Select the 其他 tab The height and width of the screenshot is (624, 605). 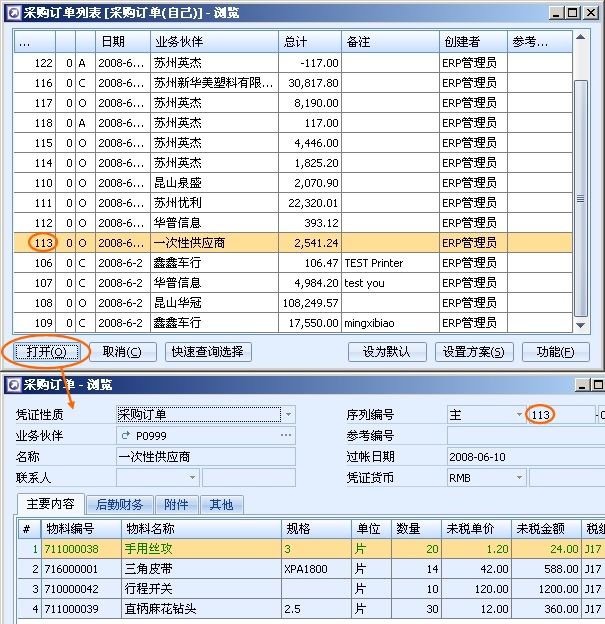tap(222, 505)
